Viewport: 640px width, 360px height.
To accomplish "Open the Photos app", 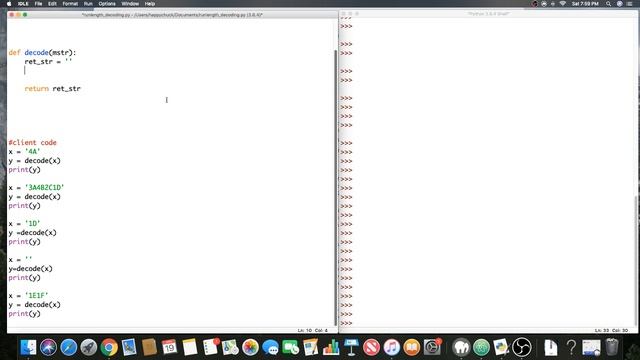I will pos(250,347).
